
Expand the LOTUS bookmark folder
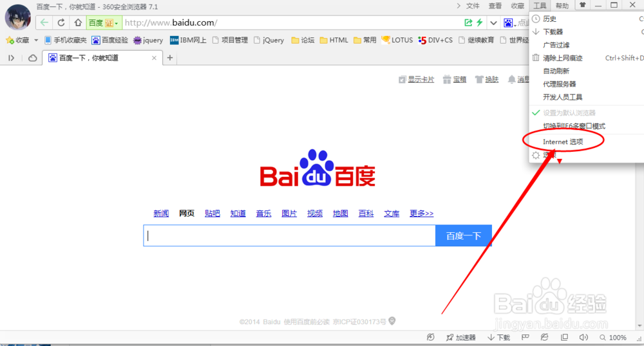point(397,40)
